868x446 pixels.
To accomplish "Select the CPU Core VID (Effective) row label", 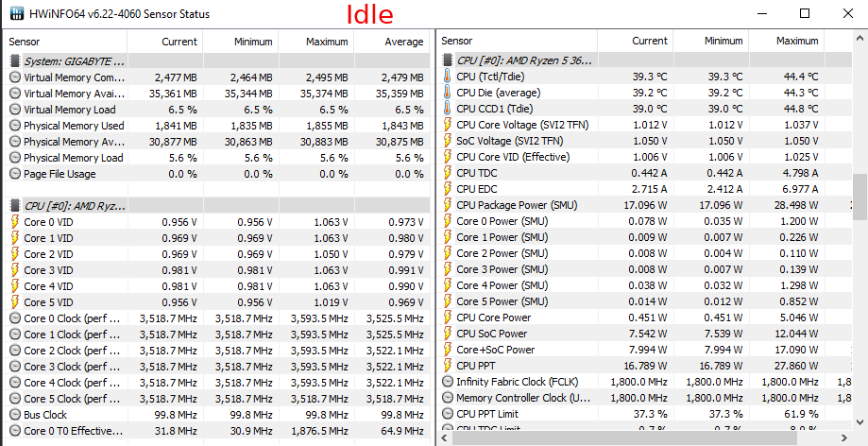I will pos(513,157).
